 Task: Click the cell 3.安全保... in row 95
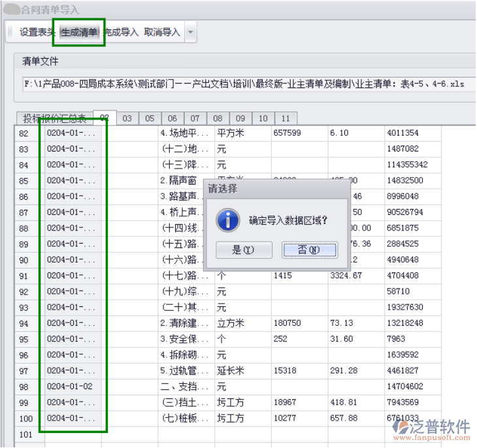point(186,339)
